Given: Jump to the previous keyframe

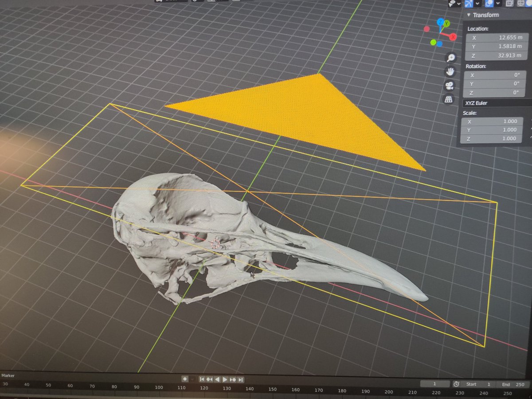Looking at the screenshot, I should tap(210, 379).
